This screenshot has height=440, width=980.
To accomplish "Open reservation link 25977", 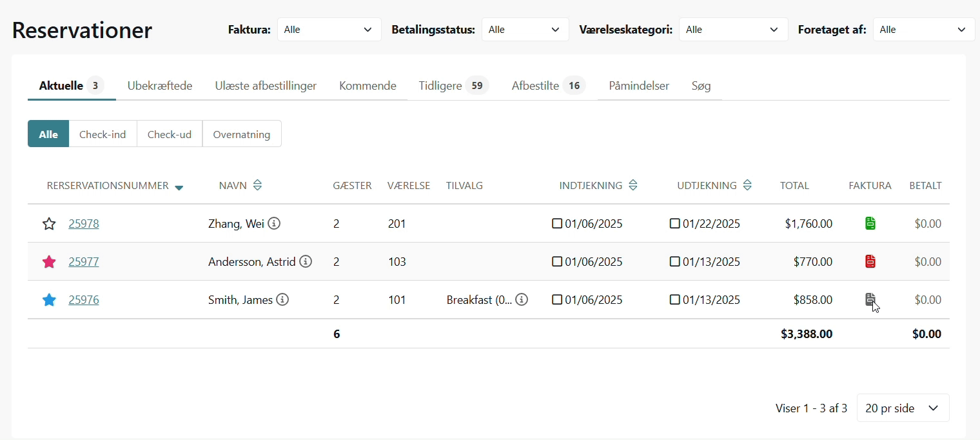I will (x=84, y=262).
